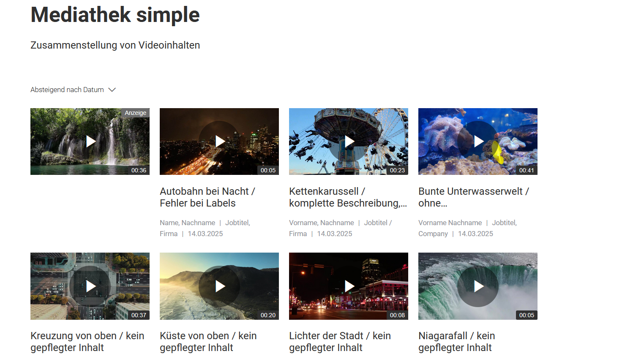
Task: Click the play icon on the waterfall video
Action: pos(90,142)
